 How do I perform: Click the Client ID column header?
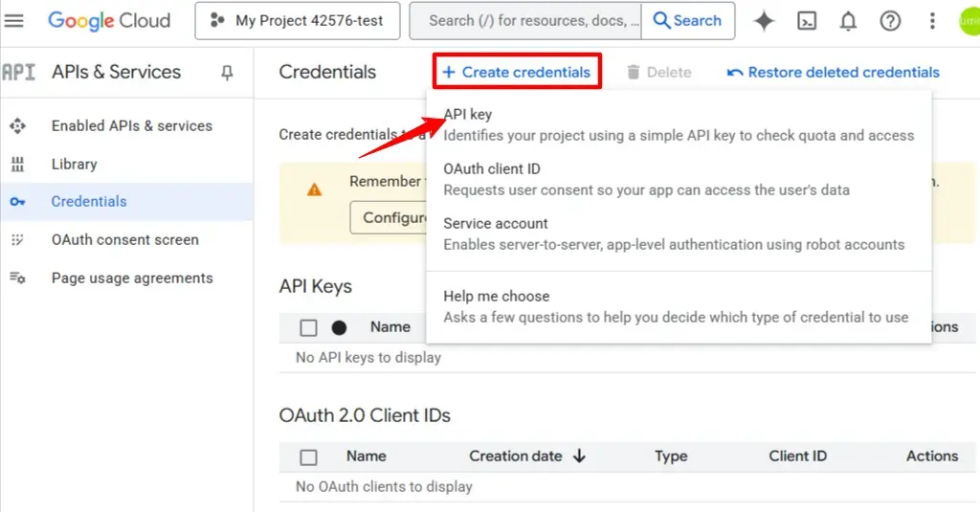click(797, 456)
